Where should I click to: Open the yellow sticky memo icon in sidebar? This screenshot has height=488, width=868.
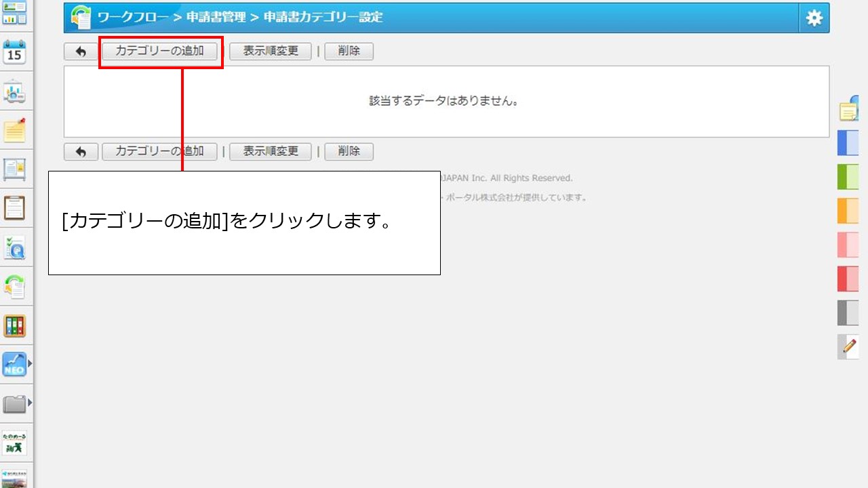(14, 130)
